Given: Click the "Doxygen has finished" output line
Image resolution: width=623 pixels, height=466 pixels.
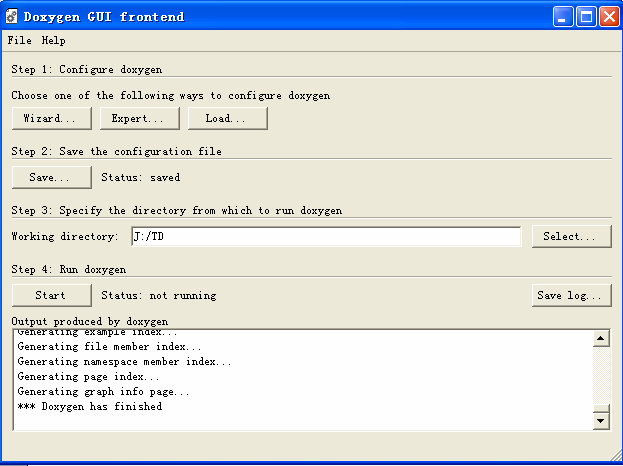Looking at the screenshot, I should [90, 406].
